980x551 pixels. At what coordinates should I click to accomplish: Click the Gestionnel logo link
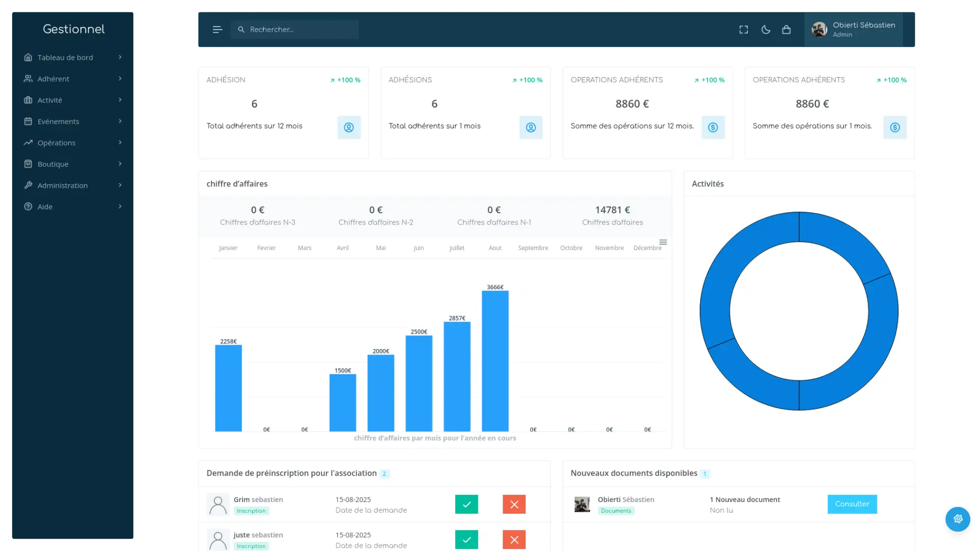(x=73, y=29)
